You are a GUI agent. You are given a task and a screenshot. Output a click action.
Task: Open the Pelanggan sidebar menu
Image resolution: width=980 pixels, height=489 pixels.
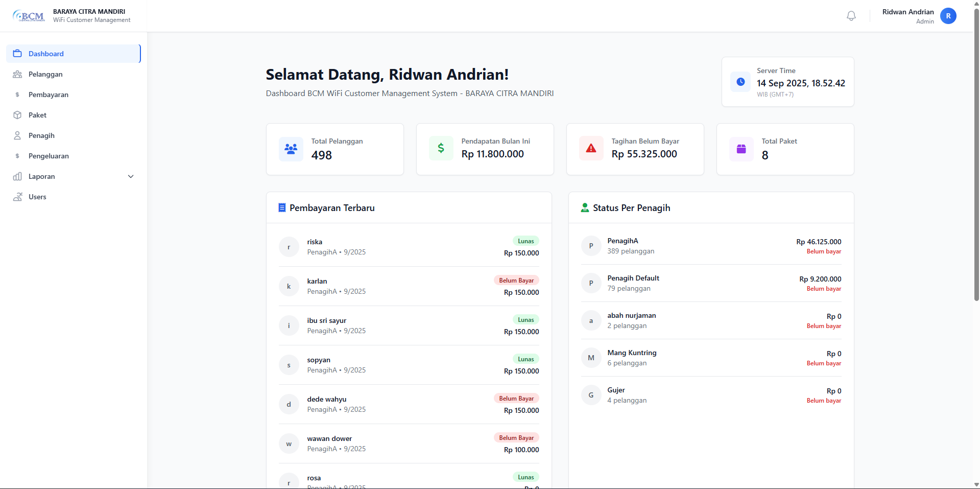tap(45, 74)
